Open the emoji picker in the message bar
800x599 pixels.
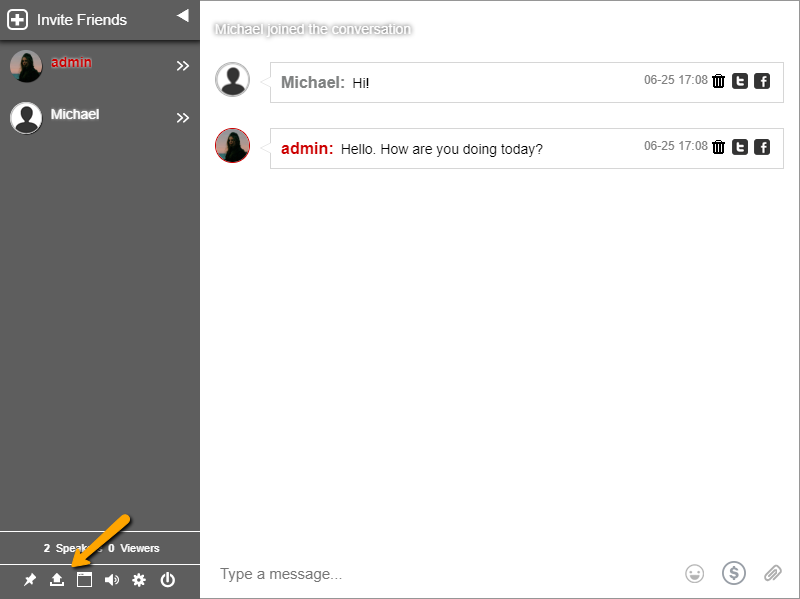pos(694,573)
